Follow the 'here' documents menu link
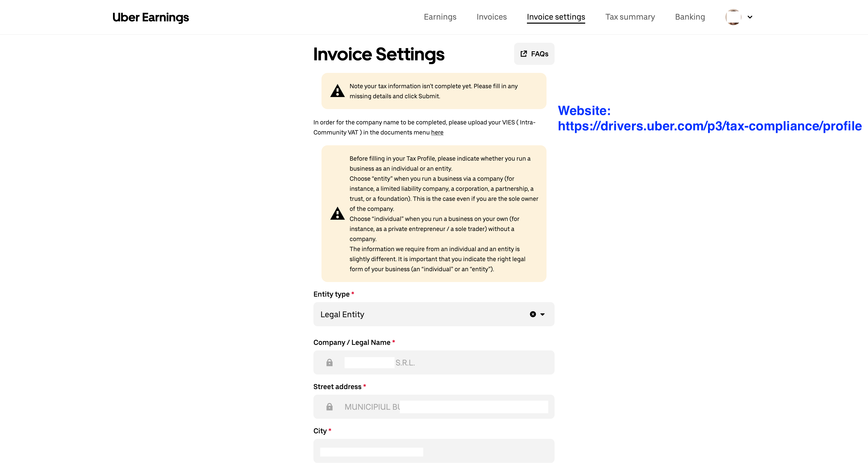The image size is (868, 463). pyautogui.click(x=437, y=132)
